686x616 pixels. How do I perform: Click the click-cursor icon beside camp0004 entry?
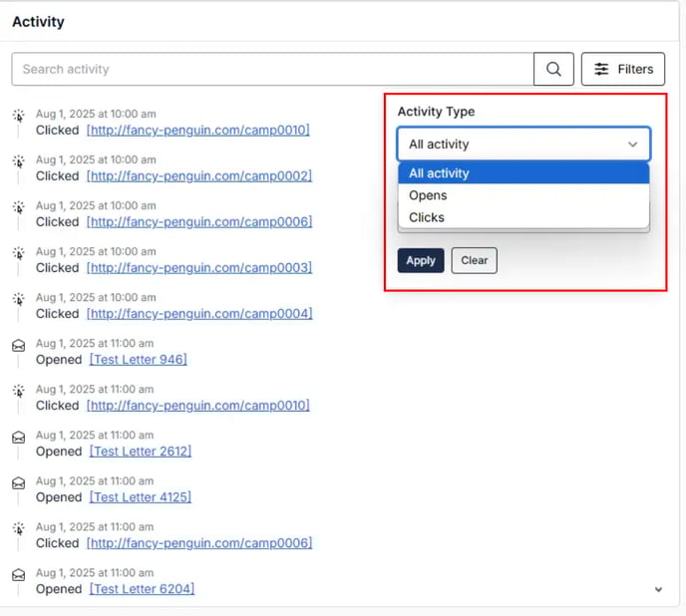coord(18,299)
